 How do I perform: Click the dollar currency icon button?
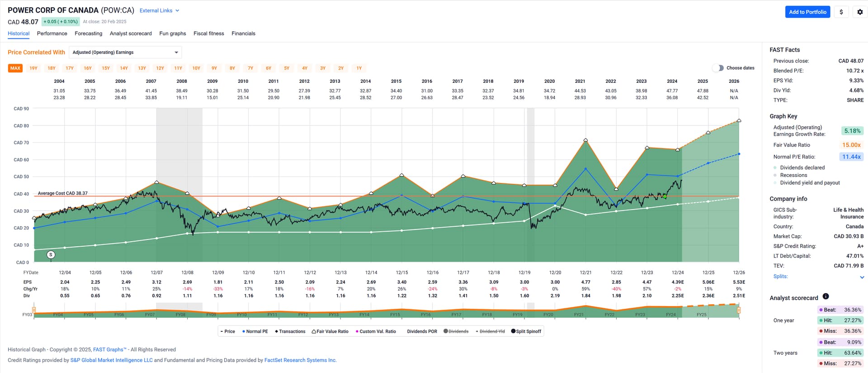(x=841, y=12)
